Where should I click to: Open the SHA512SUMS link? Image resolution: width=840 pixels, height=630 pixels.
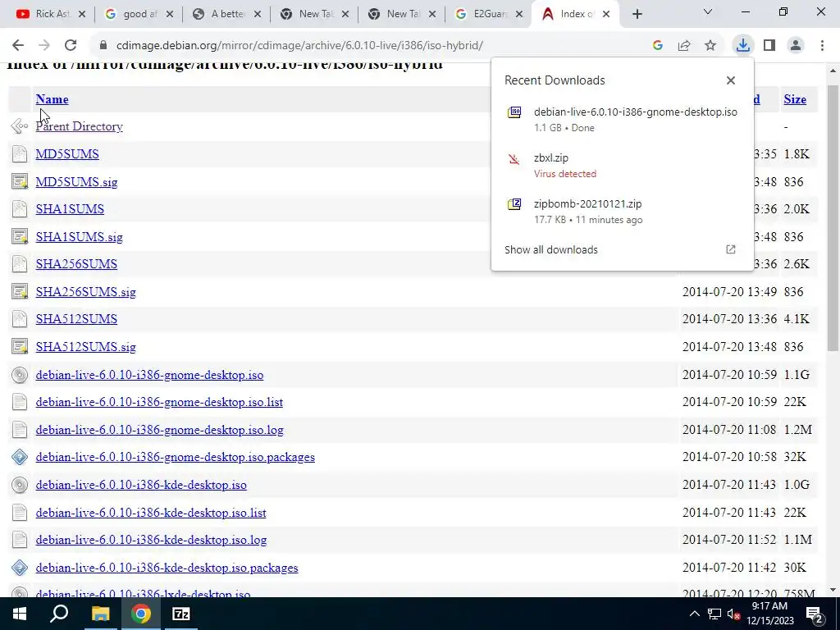point(76,319)
